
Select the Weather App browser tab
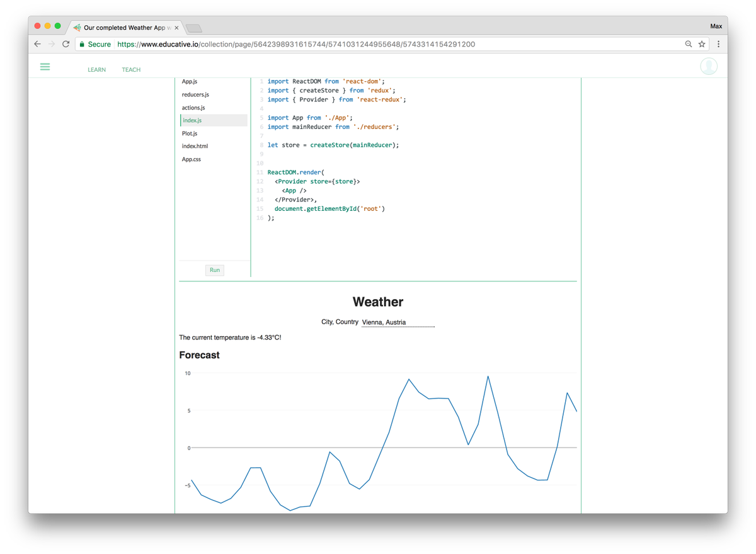coord(125,28)
